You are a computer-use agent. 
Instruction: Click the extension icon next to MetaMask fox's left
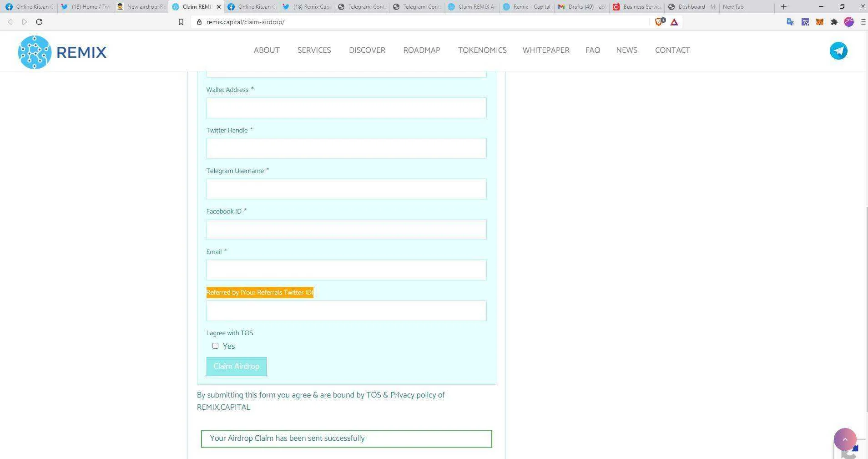pyautogui.click(x=805, y=22)
